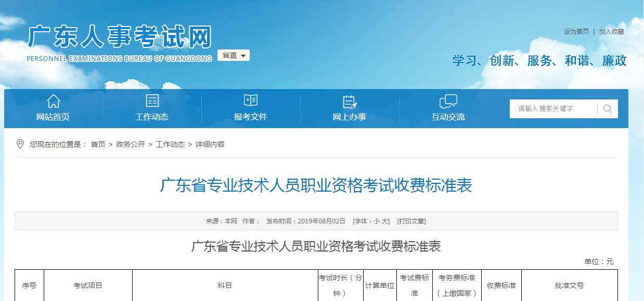
Task: Expand the 省直 dropdown selector
Action: pos(234,55)
